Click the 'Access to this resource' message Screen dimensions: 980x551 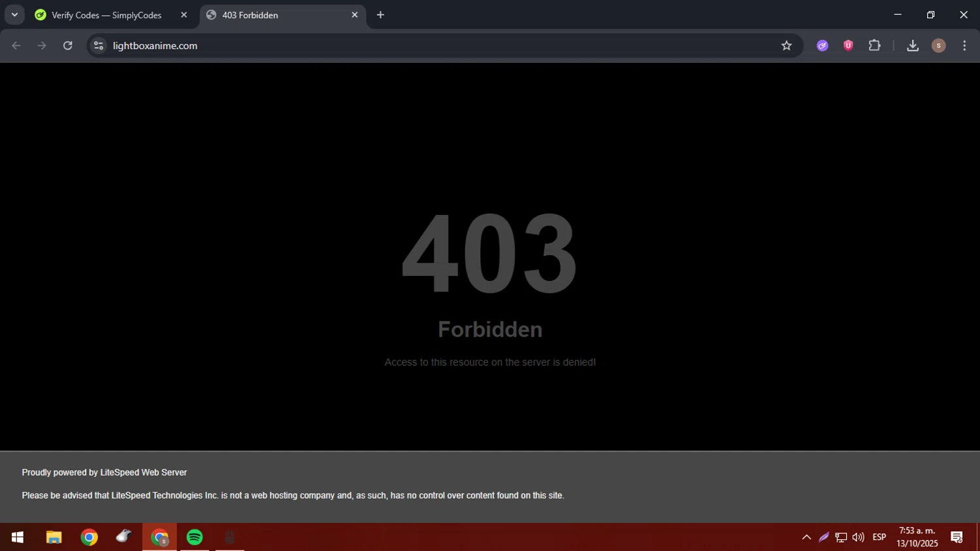point(490,362)
